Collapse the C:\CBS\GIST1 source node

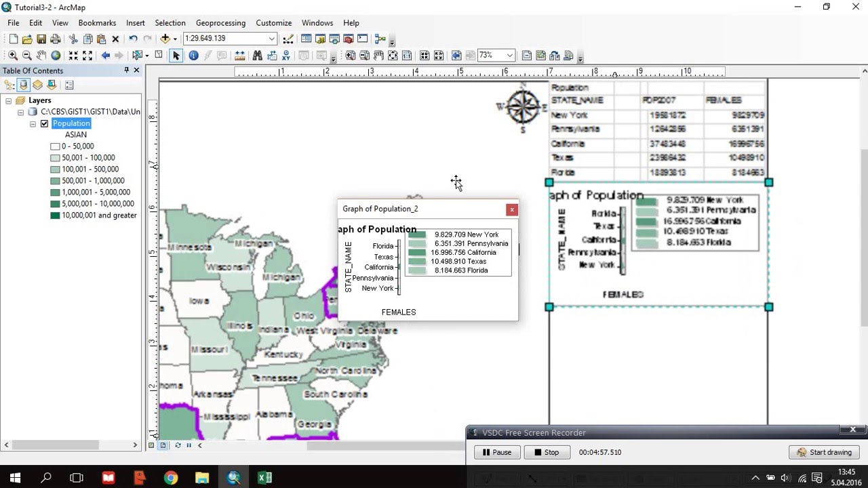20,112
